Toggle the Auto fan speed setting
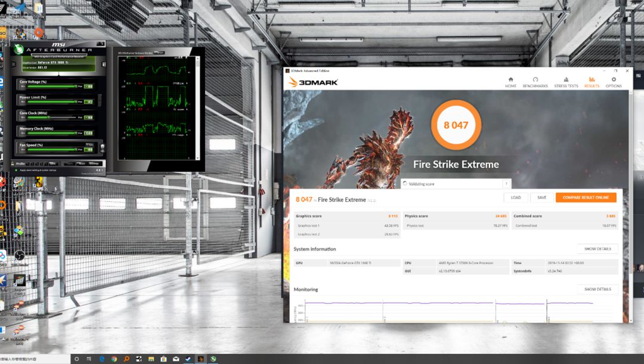 (x=90, y=144)
